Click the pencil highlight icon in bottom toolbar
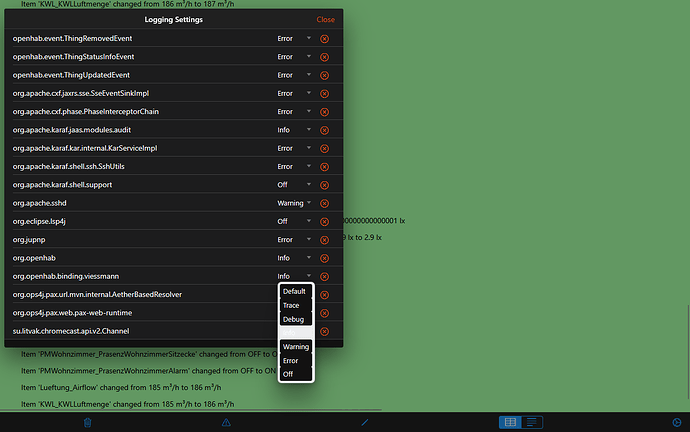690x432 pixels. (x=365, y=423)
